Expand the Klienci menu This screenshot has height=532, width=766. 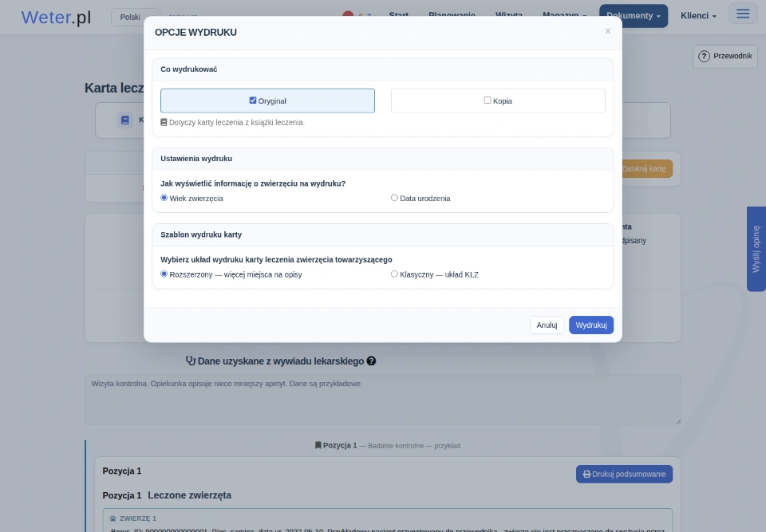coord(699,16)
